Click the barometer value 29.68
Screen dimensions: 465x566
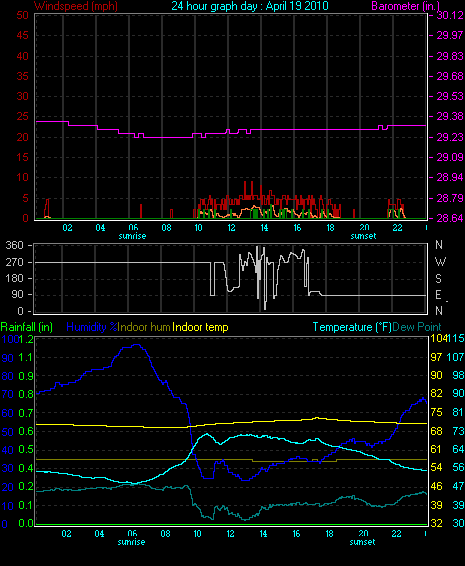tap(450, 76)
